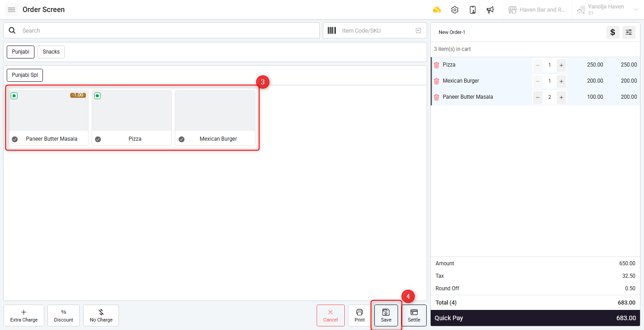Viewport: 644px width, 330px height.
Task: Open the order options sliders icon
Action: [x=629, y=32]
